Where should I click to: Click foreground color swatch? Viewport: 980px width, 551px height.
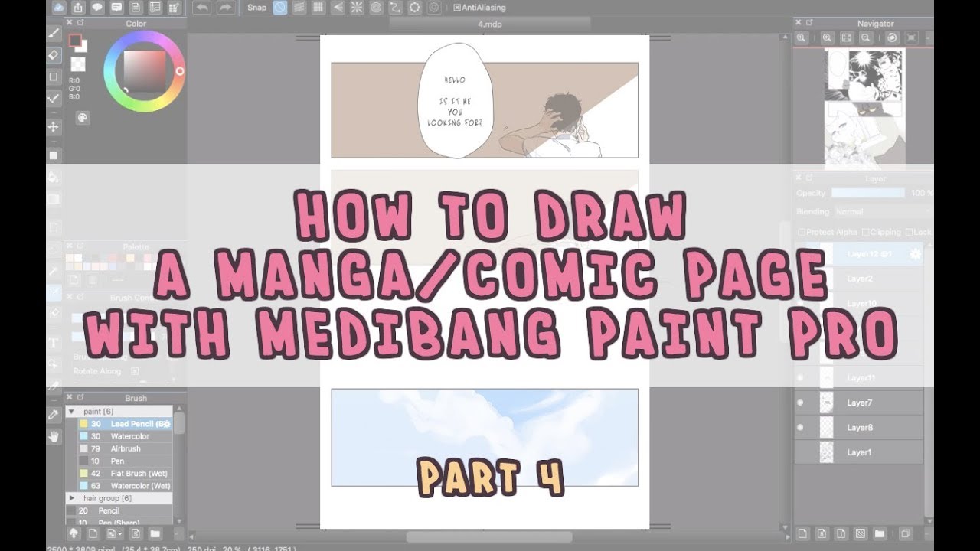75,41
